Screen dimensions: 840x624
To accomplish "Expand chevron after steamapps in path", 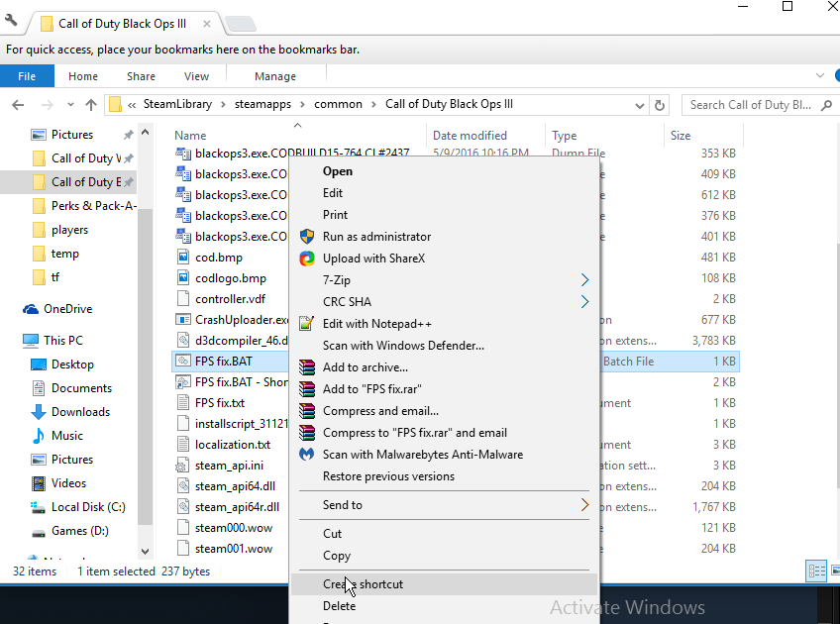I will coord(303,104).
